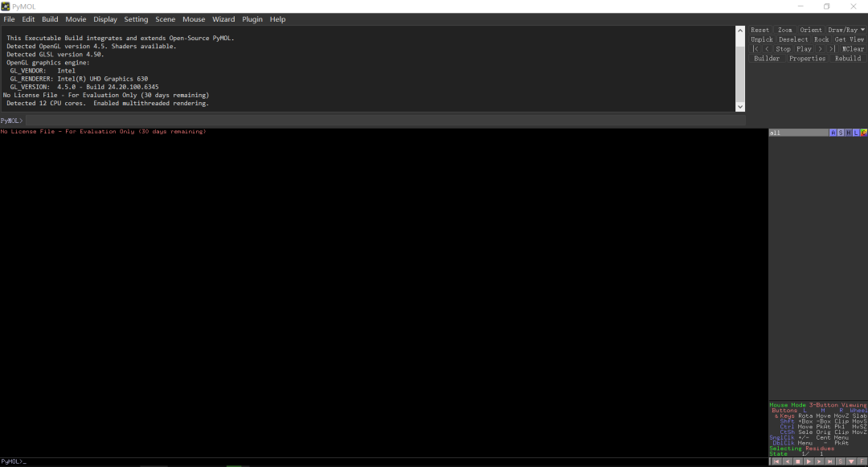Click the PyMOL app icon in title bar
The height and width of the screenshot is (467, 868).
(6, 6)
